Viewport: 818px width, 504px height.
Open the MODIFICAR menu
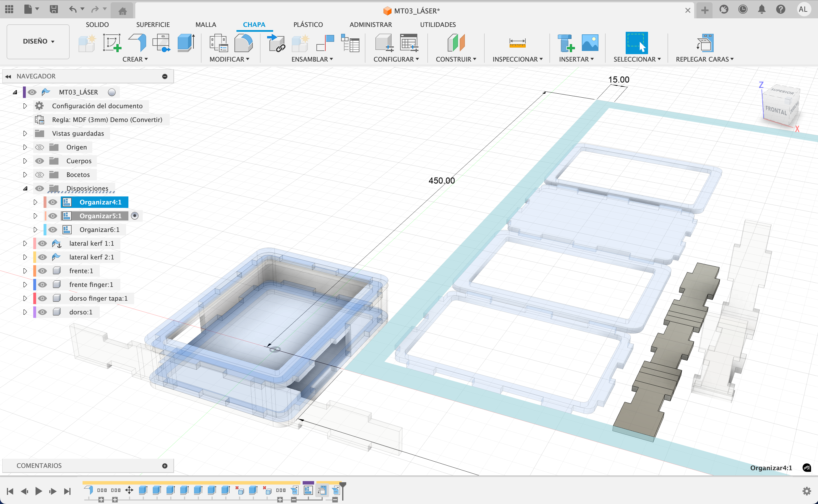point(229,59)
